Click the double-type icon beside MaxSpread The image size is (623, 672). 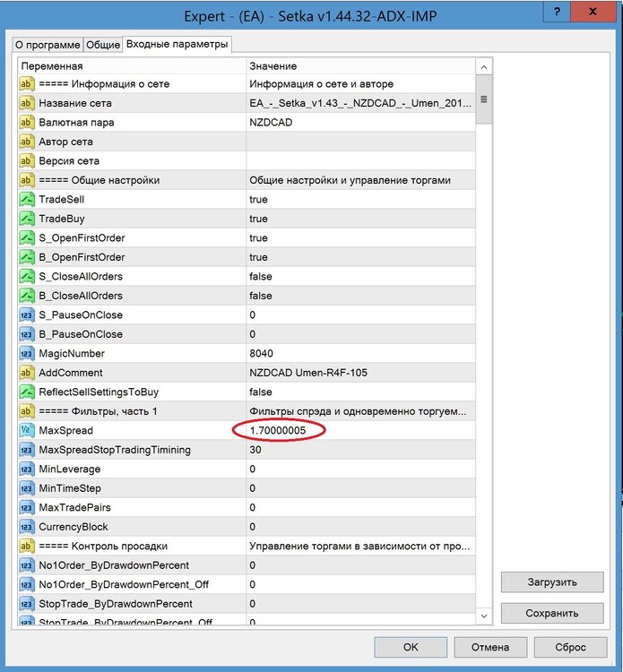pos(26,431)
